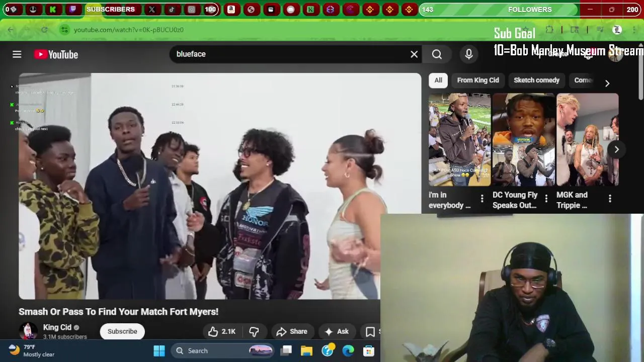The height and width of the screenshot is (362, 644).
Task: Open the Share dialog
Action: click(292, 331)
